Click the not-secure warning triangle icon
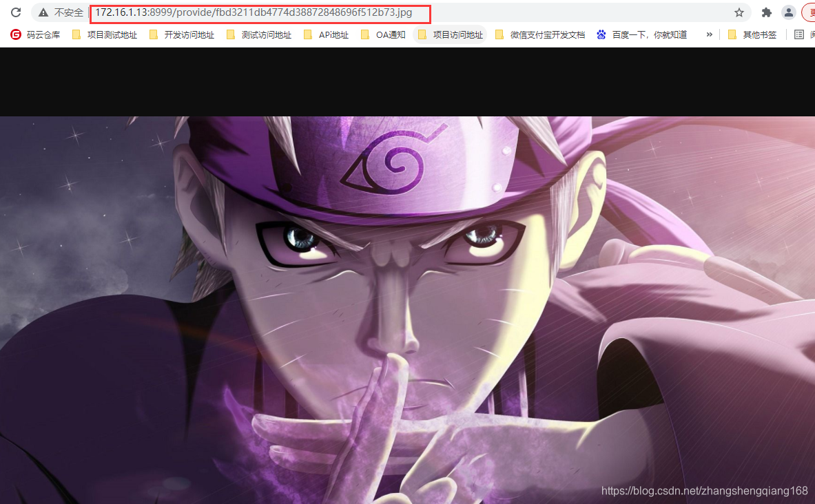This screenshot has width=815, height=504. tap(43, 12)
